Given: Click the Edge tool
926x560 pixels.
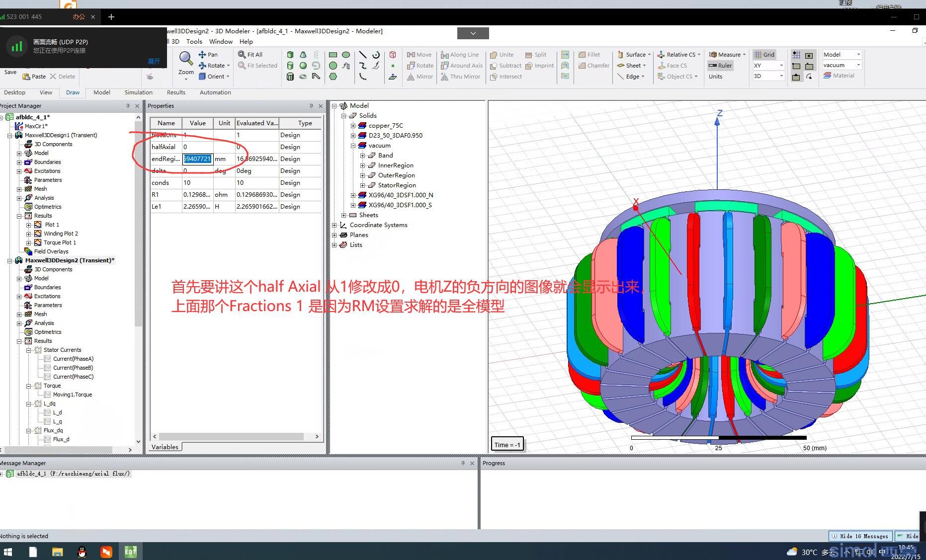Looking at the screenshot, I should (x=631, y=77).
